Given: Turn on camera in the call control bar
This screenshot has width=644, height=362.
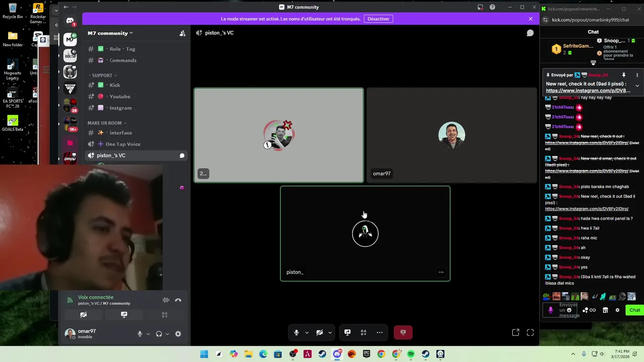Looking at the screenshot, I should (319, 332).
